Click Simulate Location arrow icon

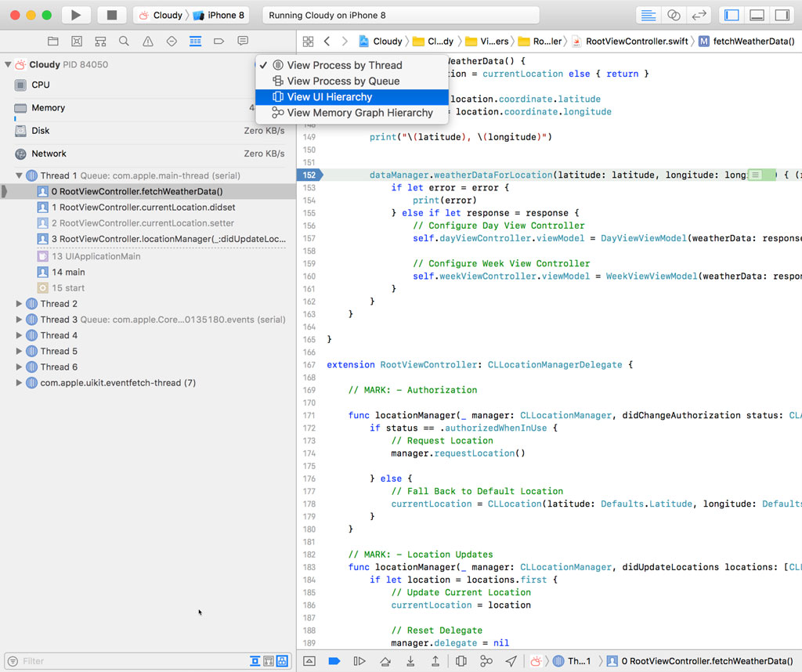pos(511,661)
